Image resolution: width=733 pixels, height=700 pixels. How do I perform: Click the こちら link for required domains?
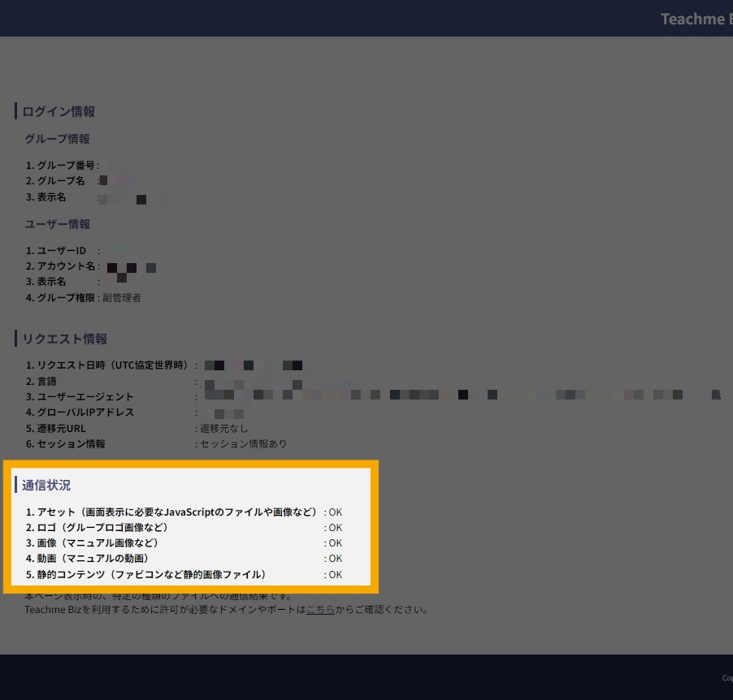click(x=320, y=609)
